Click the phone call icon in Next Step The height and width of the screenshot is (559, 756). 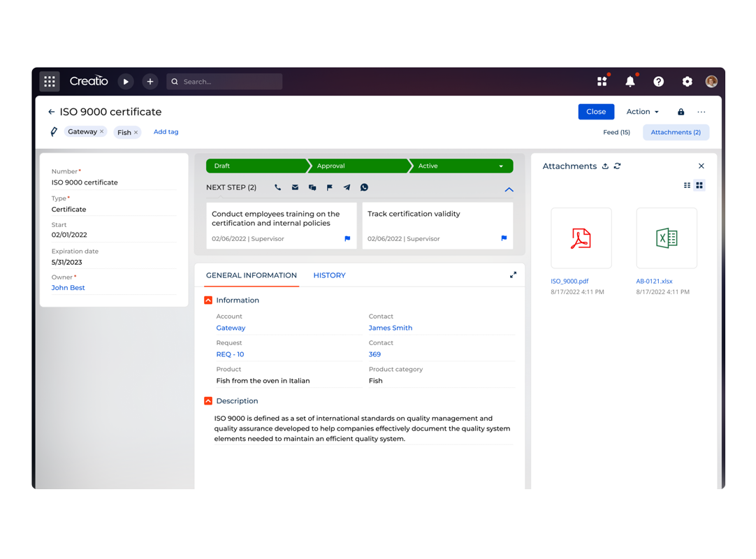coord(277,187)
